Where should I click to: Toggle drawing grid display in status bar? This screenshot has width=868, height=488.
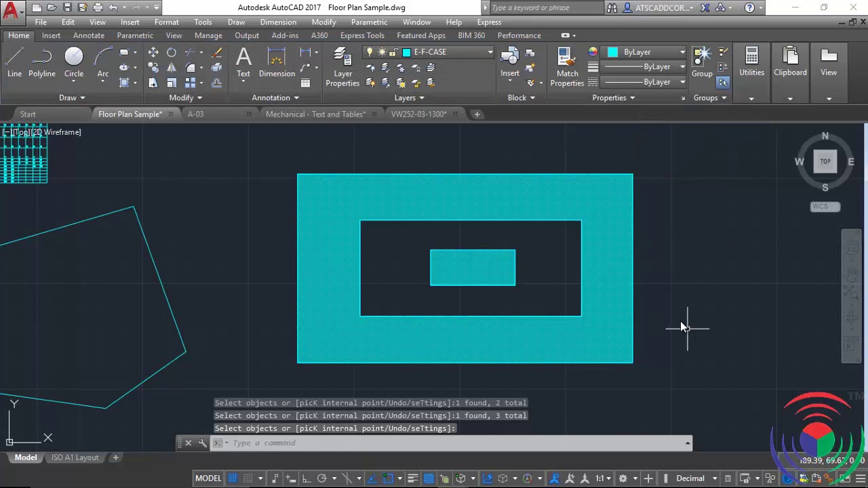point(233,479)
